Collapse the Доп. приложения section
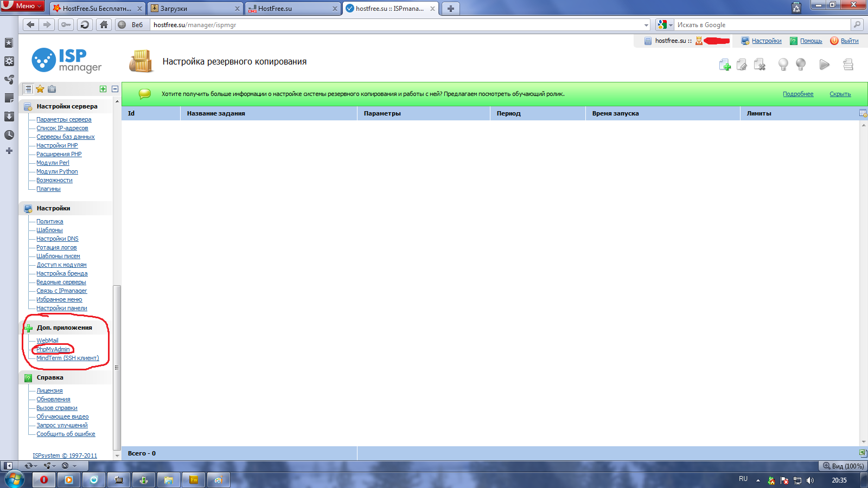Image resolution: width=868 pixels, height=488 pixels. [66, 328]
